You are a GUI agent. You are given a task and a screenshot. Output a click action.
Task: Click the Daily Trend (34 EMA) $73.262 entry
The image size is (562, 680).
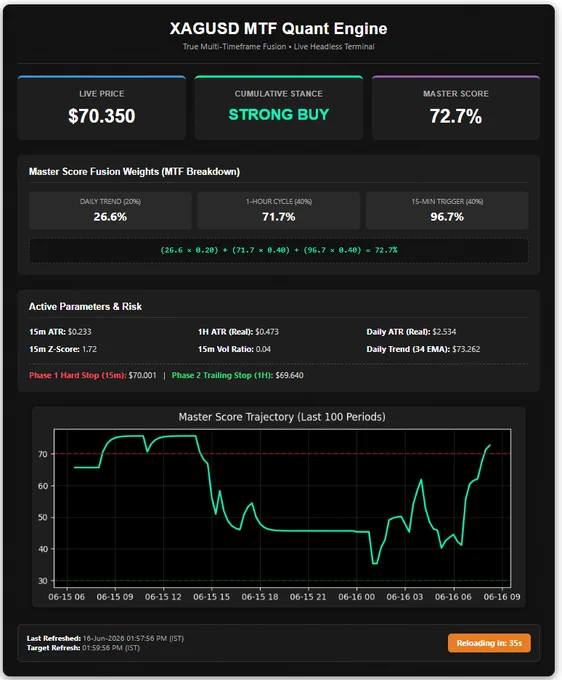pos(423,349)
